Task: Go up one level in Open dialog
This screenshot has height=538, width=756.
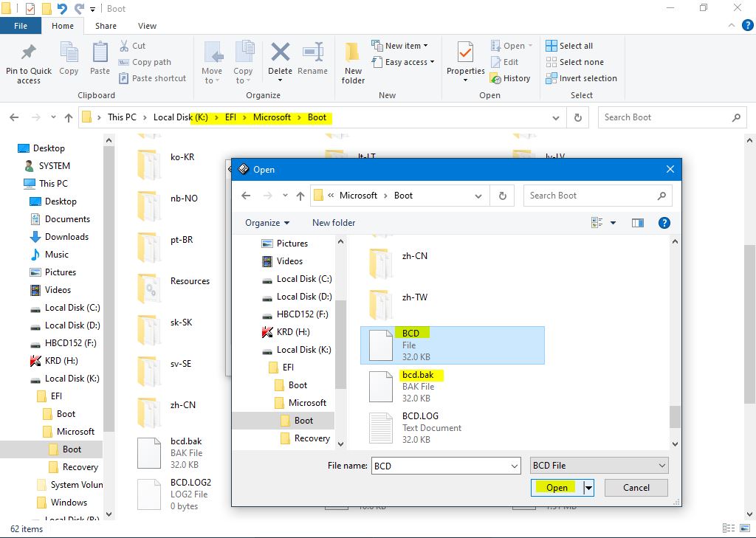Action: (300, 196)
